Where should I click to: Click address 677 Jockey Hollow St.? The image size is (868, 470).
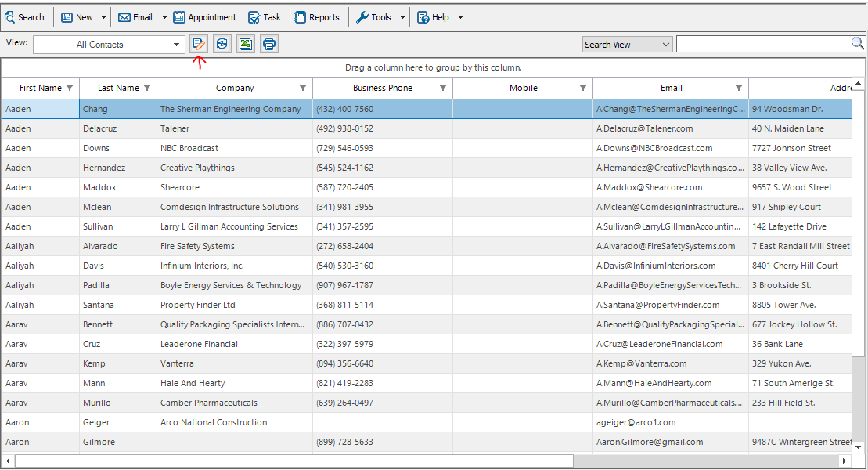(801, 325)
